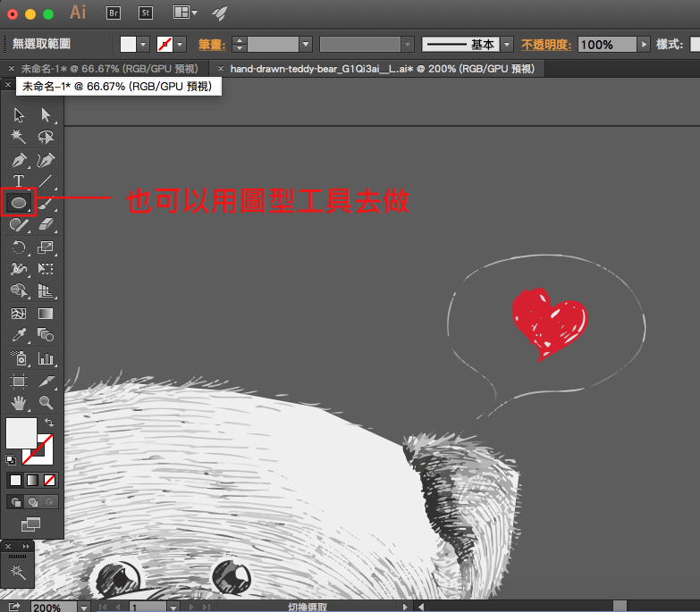
Task: Click the 筆畫 stroke label link
Action: coord(212,44)
